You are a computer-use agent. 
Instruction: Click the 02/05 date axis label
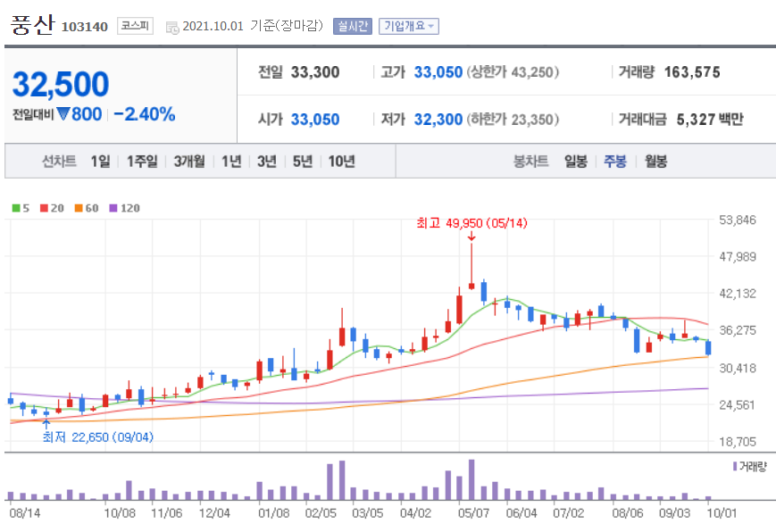click(x=321, y=512)
